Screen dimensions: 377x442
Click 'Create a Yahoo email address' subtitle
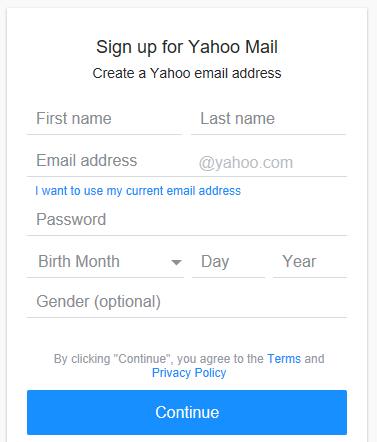point(187,73)
